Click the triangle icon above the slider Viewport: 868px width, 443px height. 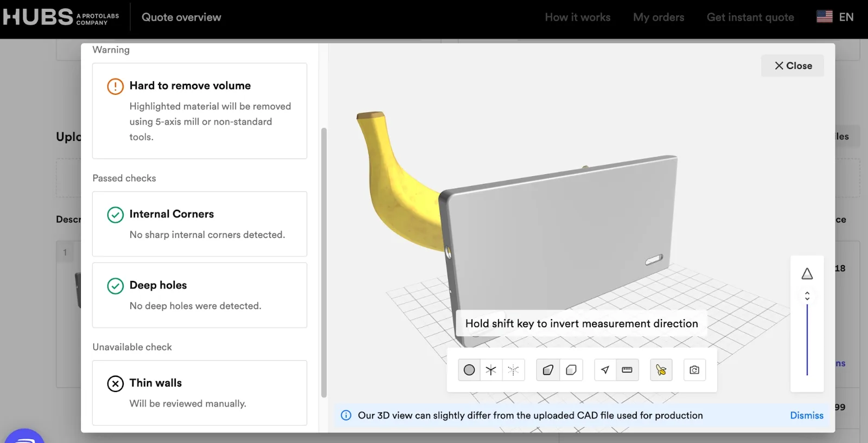(807, 274)
